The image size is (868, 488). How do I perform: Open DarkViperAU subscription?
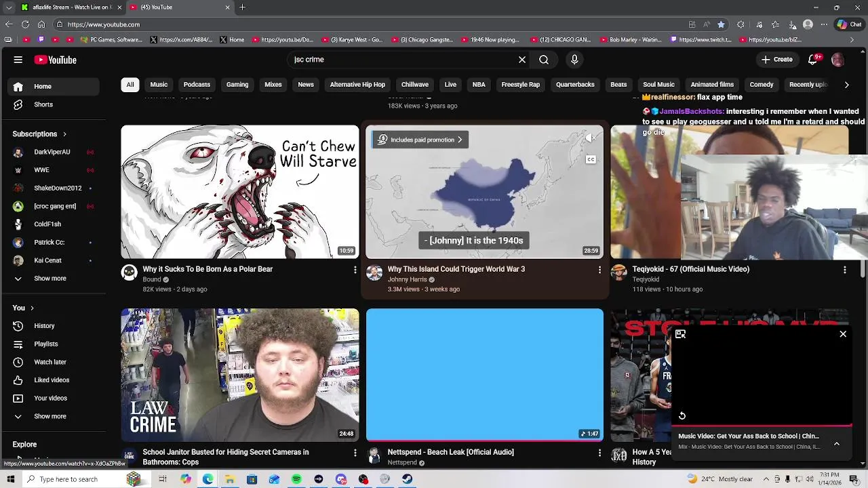click(x=53, y=152)
